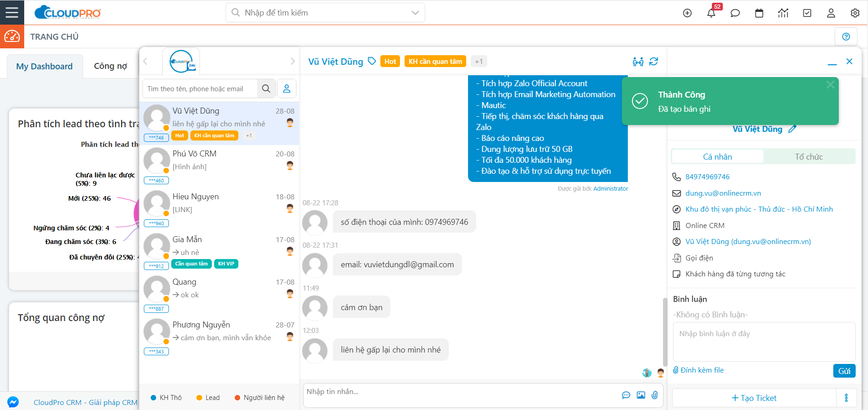Click Khách hàng đã từng tương tác status

coord(735,274)
